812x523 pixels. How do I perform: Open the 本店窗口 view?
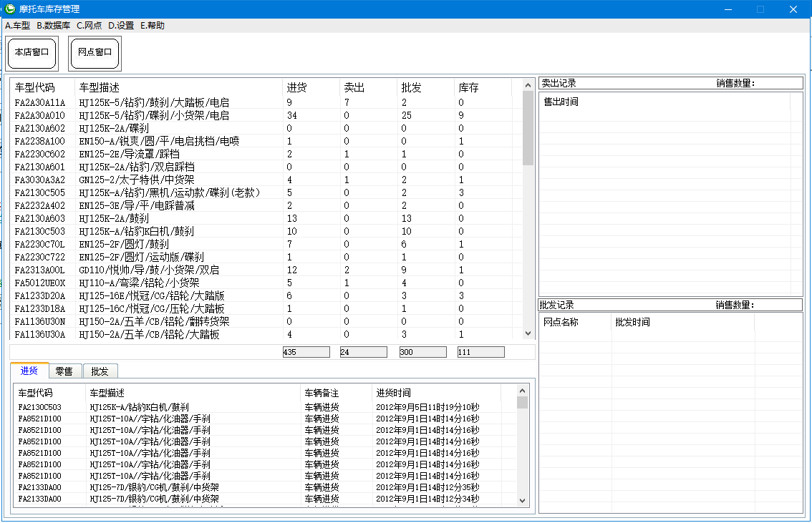[x=32, y=53]
